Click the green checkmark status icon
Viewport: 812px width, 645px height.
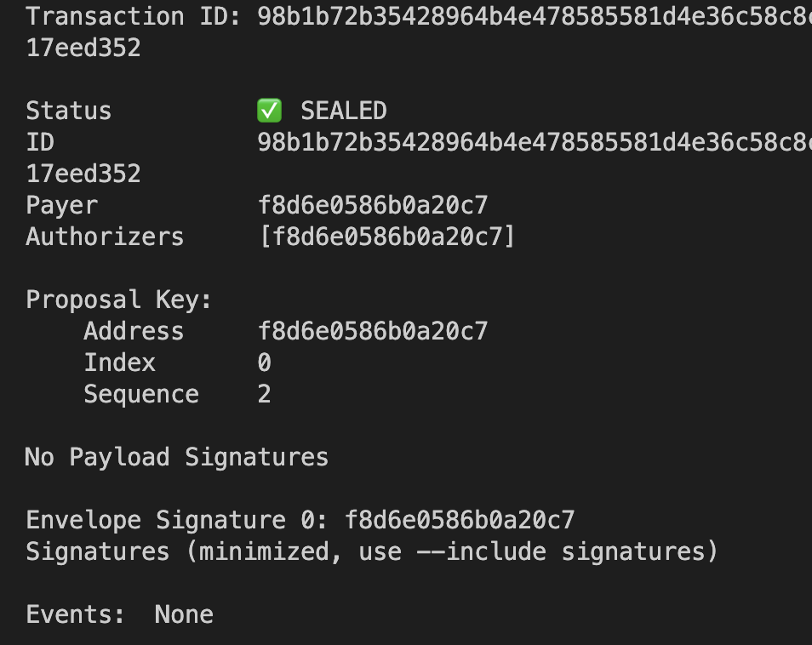point(269,111)
